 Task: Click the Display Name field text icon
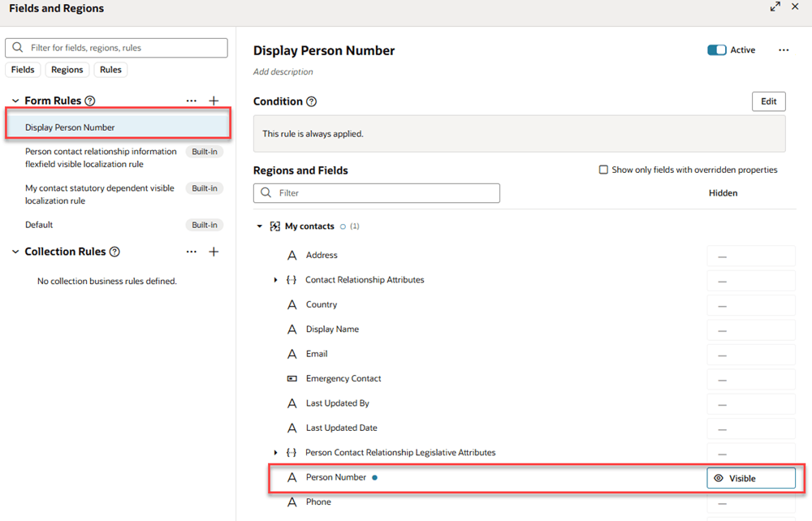click(x=292, y=329)
